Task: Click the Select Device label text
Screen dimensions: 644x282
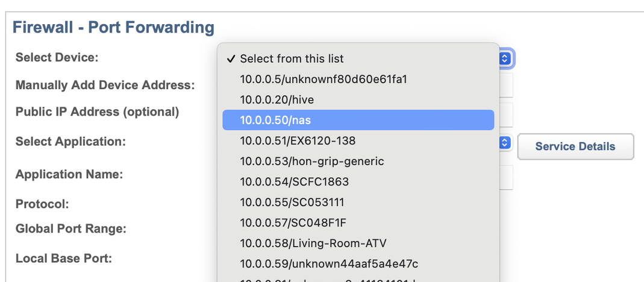Action: click(x=57, y=57)
